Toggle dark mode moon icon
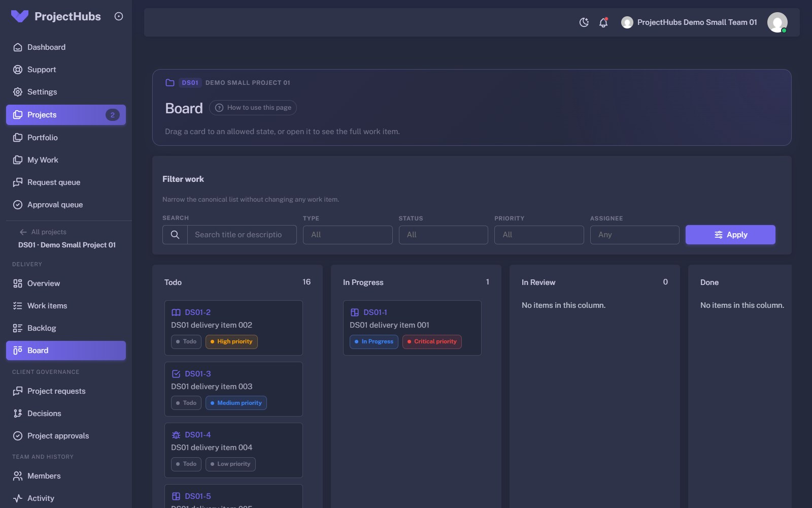 pyautogui.click(x=584, y=22)
